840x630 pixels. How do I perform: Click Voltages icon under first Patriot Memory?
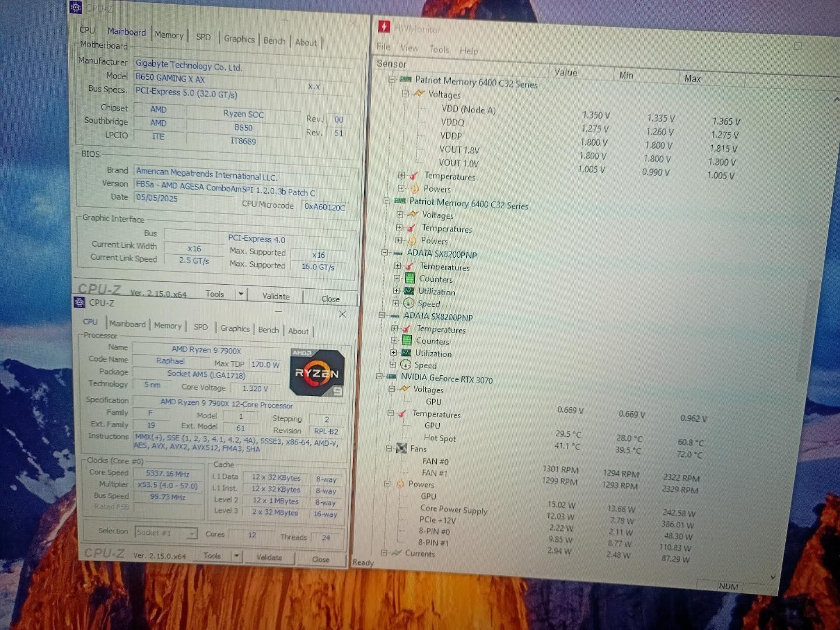(418, 93)
